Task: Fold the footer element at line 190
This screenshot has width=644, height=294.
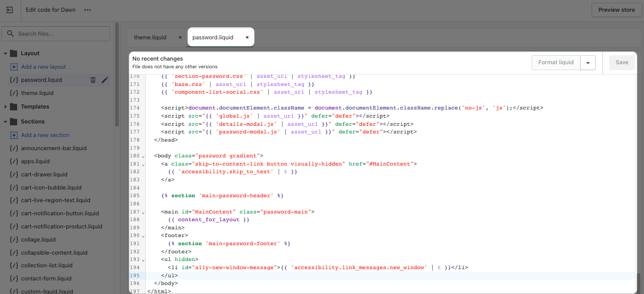Action: [x=143, y=236]
